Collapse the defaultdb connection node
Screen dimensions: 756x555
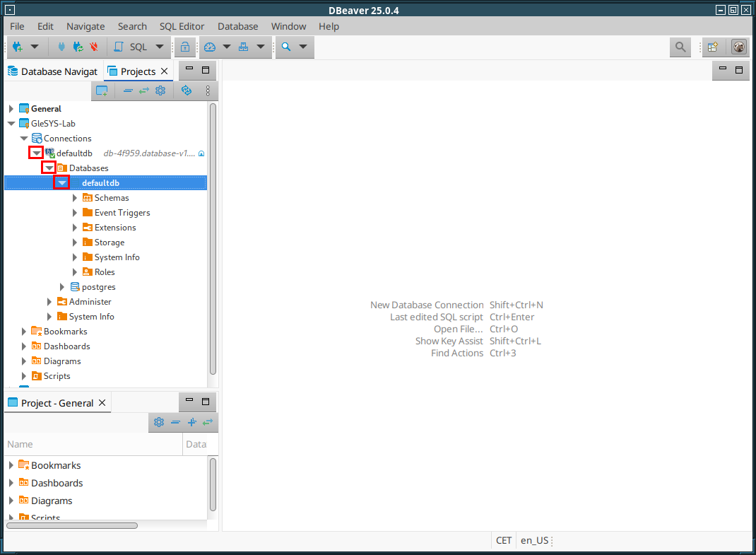pos(36,153)
